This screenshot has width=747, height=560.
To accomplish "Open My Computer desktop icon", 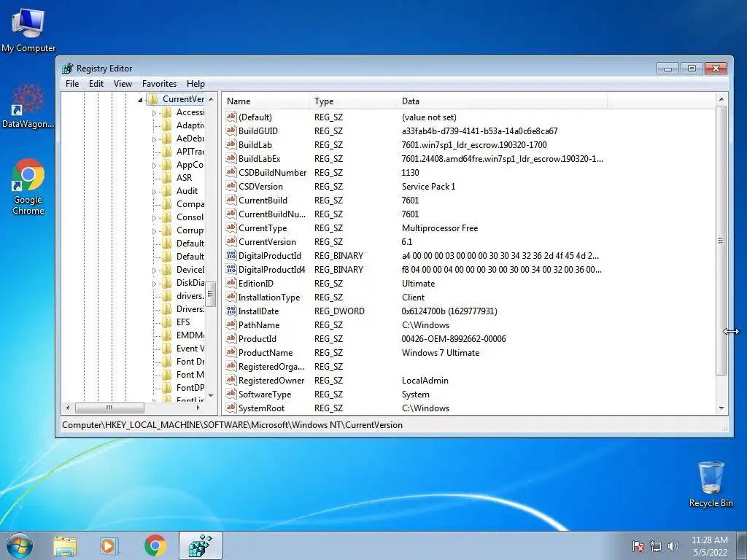I will tap(28, 29).
